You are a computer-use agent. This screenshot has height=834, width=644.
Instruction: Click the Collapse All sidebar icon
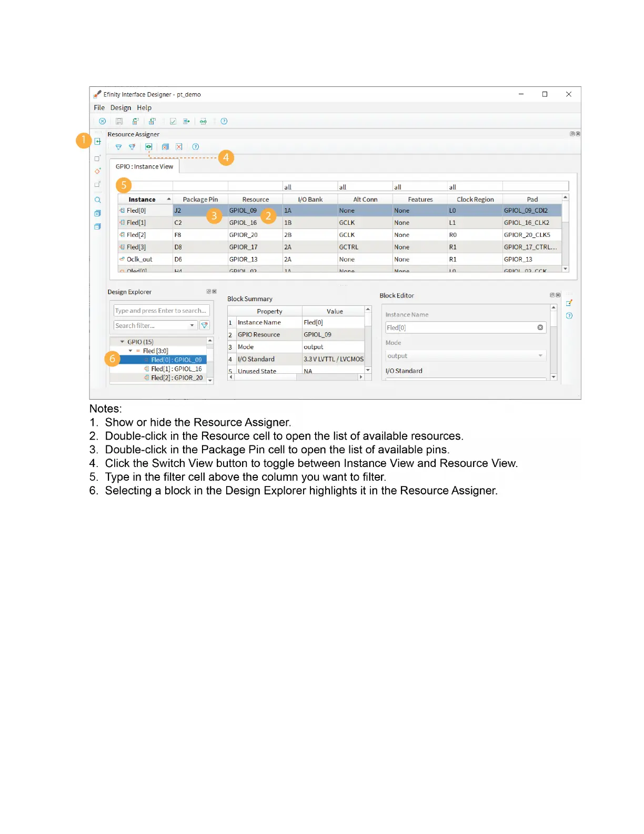pyautogui.click(x=97, y=226)
